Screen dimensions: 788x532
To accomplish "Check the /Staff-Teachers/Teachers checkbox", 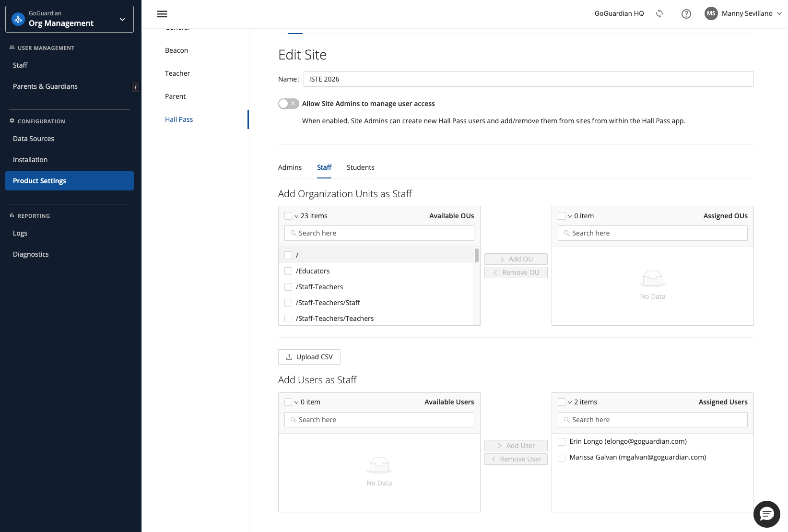I will 288,319.
